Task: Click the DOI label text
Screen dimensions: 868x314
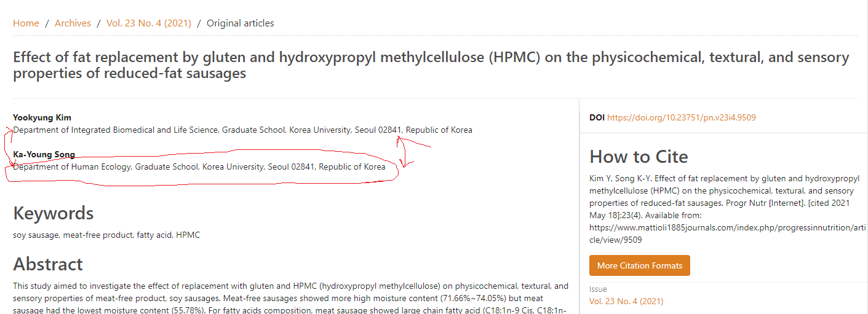Action: [x=597, y=117]
